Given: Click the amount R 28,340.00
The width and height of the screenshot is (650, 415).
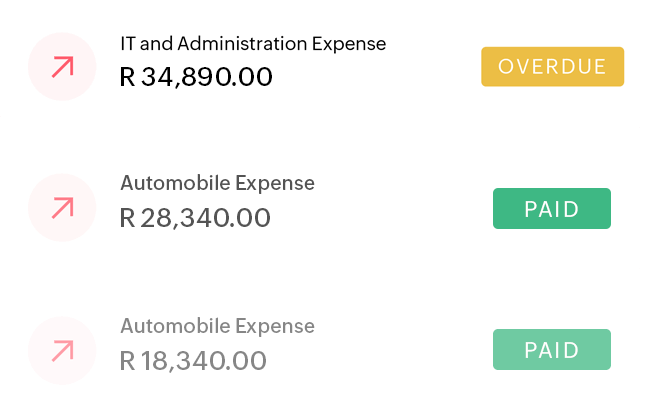Looking at the screenshot, I should pyautogui.click(x=195, y=218).
